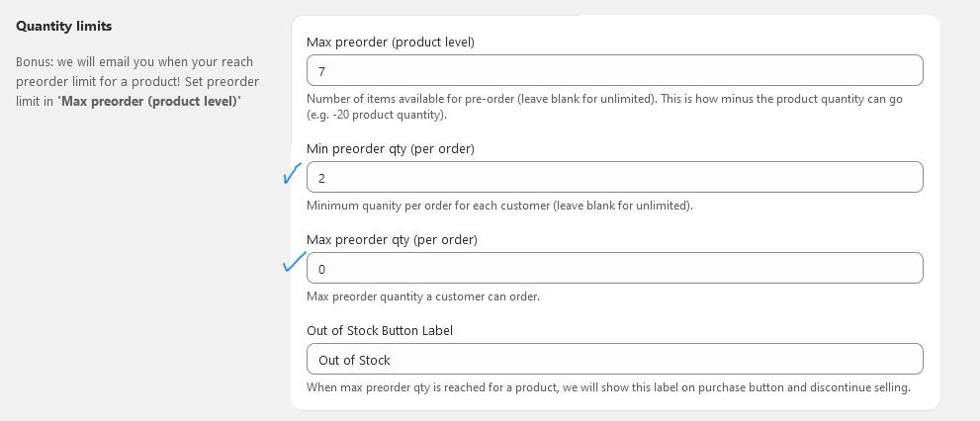
Task: Click the 'Max preorder qty (per order)' label
Action: tap(392, 239)
